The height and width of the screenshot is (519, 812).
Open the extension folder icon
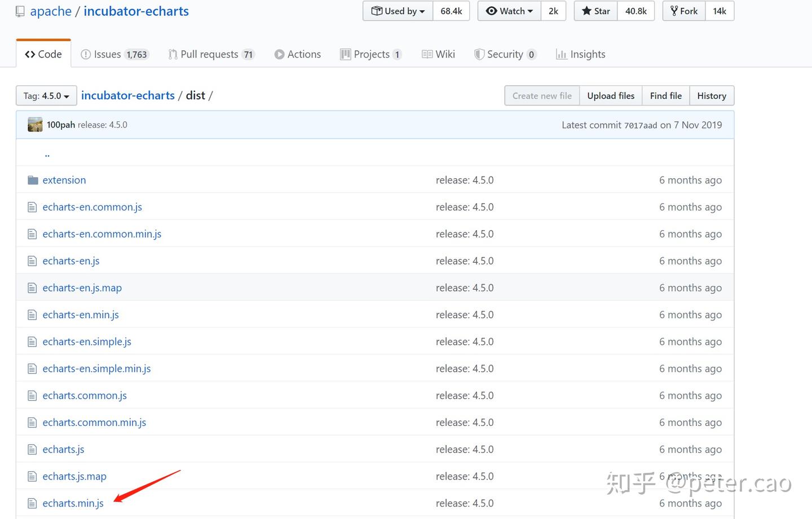coord(33,180)
